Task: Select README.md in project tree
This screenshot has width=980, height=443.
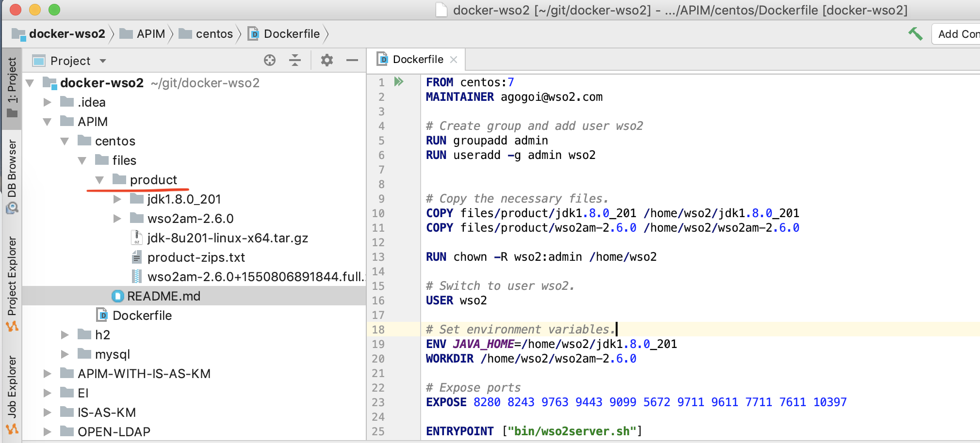Action: [x=163, y=296]
